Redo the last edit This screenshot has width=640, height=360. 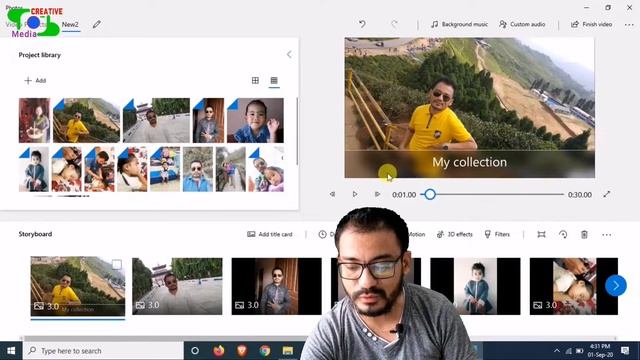(394, 24)
